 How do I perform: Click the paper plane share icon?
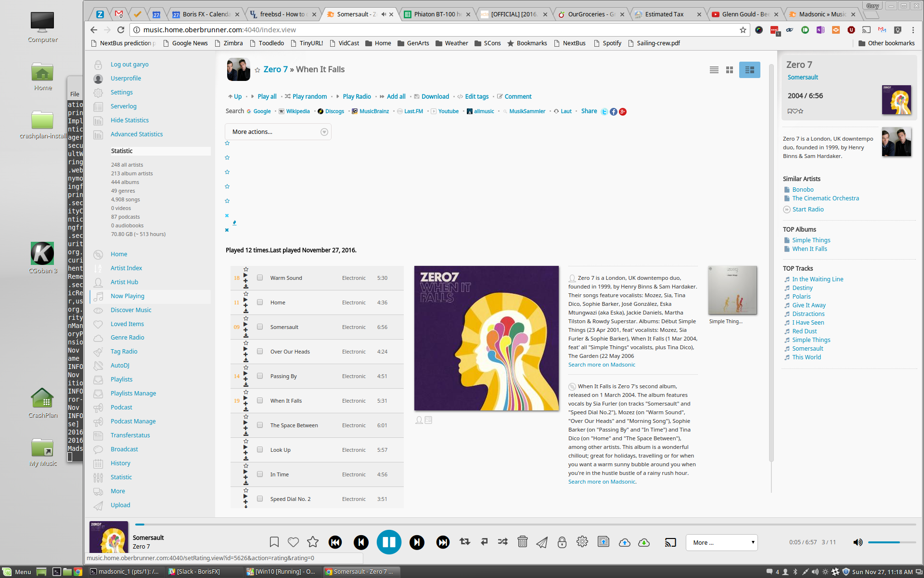coord(542,542)
